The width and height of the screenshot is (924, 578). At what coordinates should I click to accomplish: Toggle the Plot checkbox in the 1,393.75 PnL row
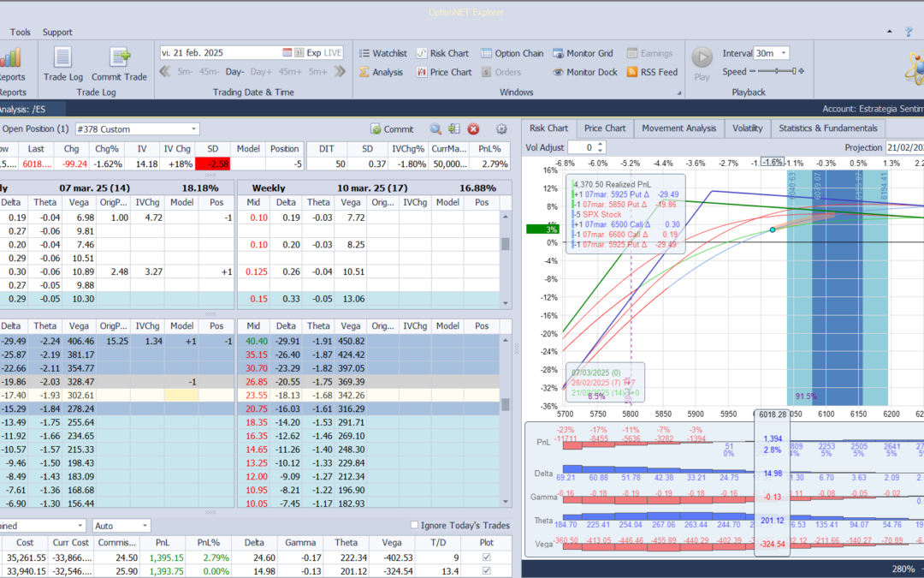coord(486,570)
